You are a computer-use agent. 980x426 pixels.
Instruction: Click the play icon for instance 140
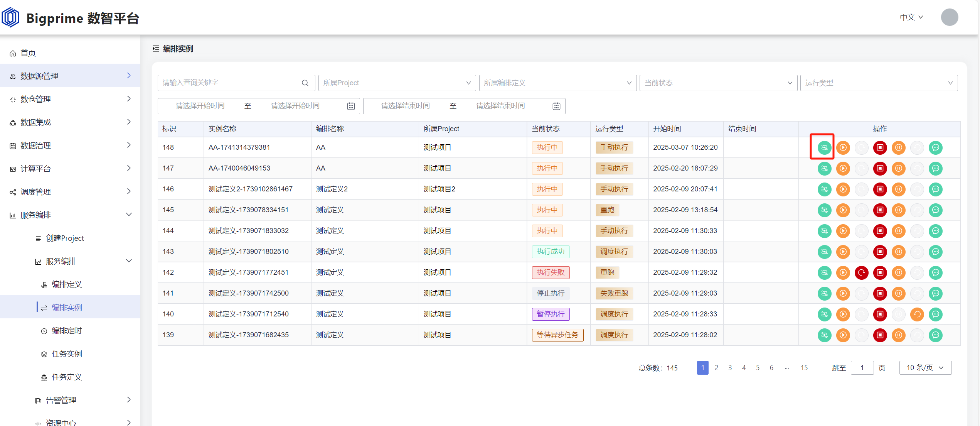tap(843, 314)
